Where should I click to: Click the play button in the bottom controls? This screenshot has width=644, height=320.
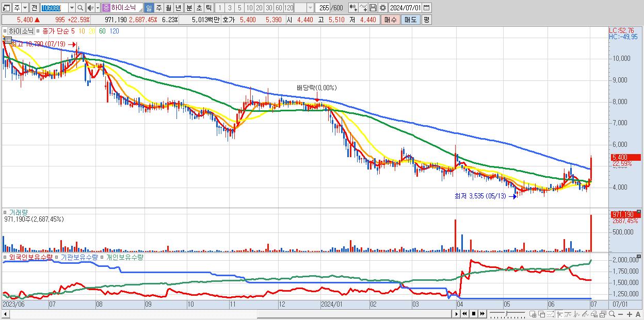click(457, 314)
